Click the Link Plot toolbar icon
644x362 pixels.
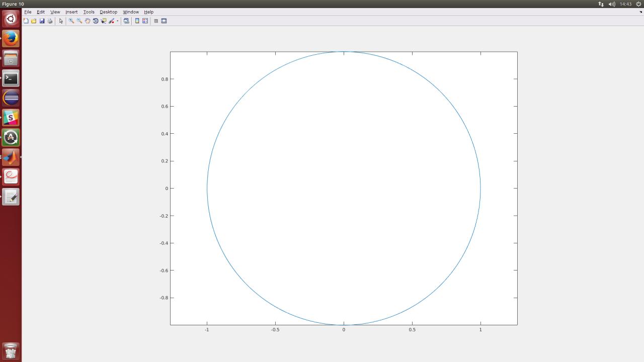(x=126, y=21)
